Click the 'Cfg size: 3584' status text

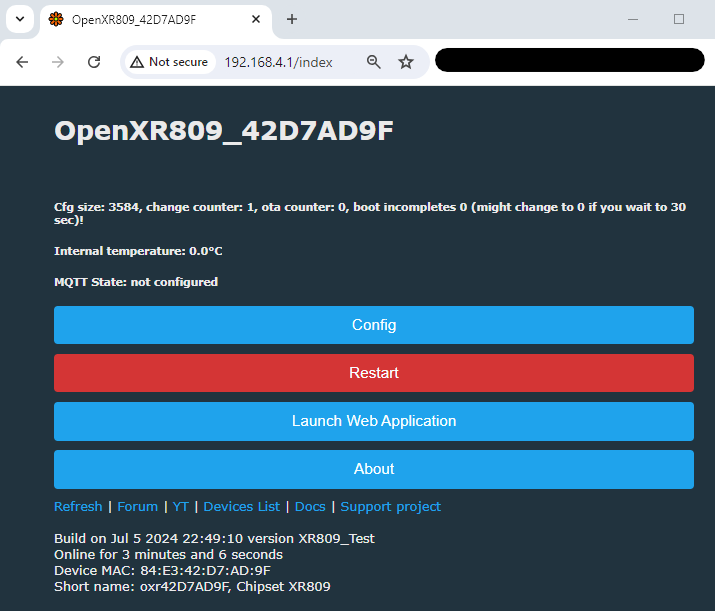point(370,213)
